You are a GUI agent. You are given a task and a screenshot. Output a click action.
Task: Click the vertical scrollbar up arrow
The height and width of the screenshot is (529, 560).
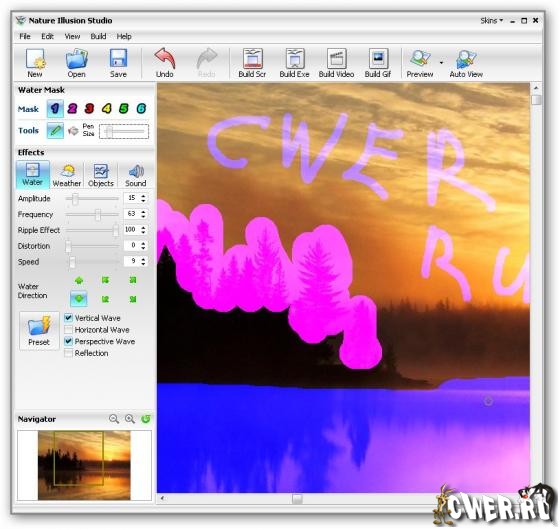point(536,88)
